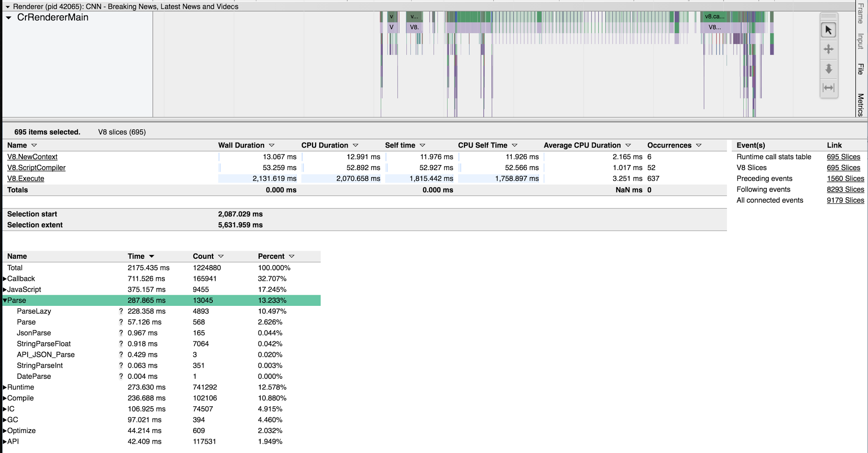
Task: Follow the 8293 Slices following events link
Action: point(845,190)
